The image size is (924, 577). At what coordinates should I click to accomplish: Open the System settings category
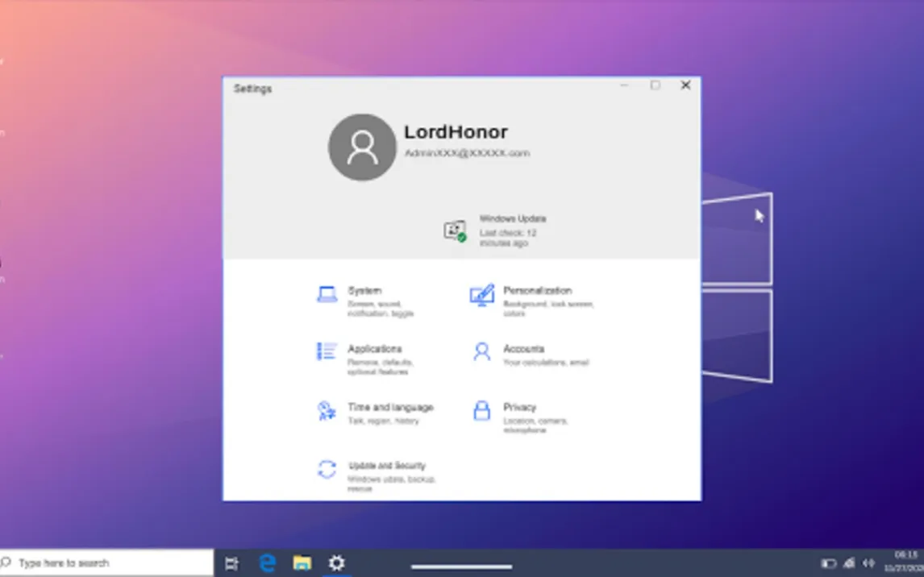click(364, 291)
